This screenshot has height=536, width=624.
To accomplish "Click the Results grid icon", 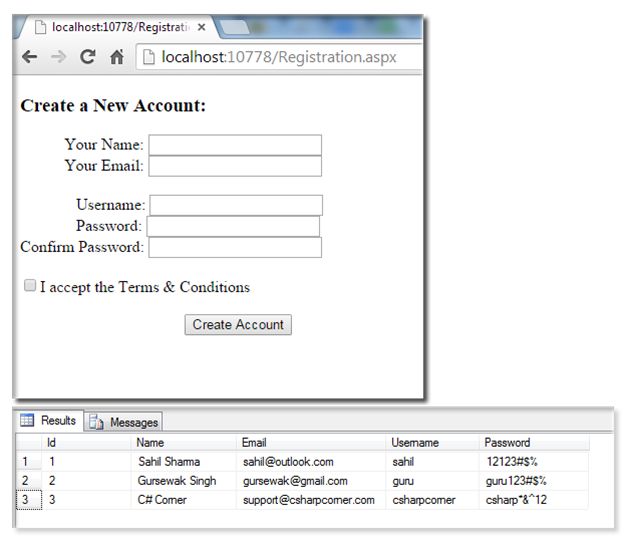I will point(27,420).
